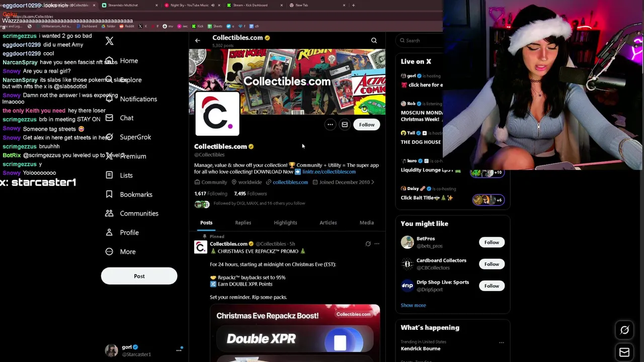The image size is (644, 362).
Task: Expand Joined December 2010 details chevron
Action: pos(373,183)
